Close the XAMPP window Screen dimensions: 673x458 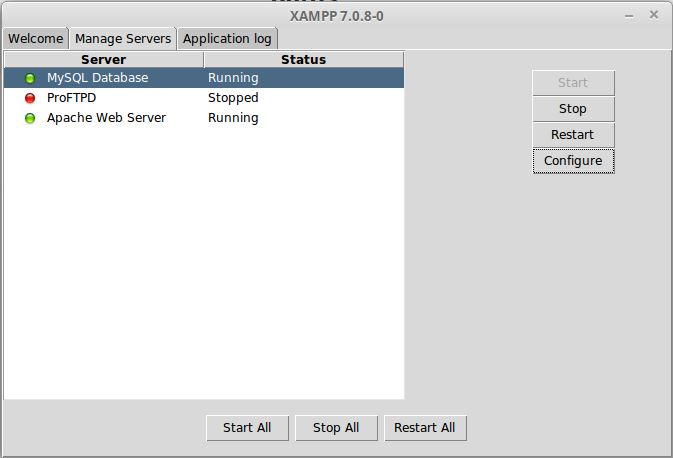654,15
